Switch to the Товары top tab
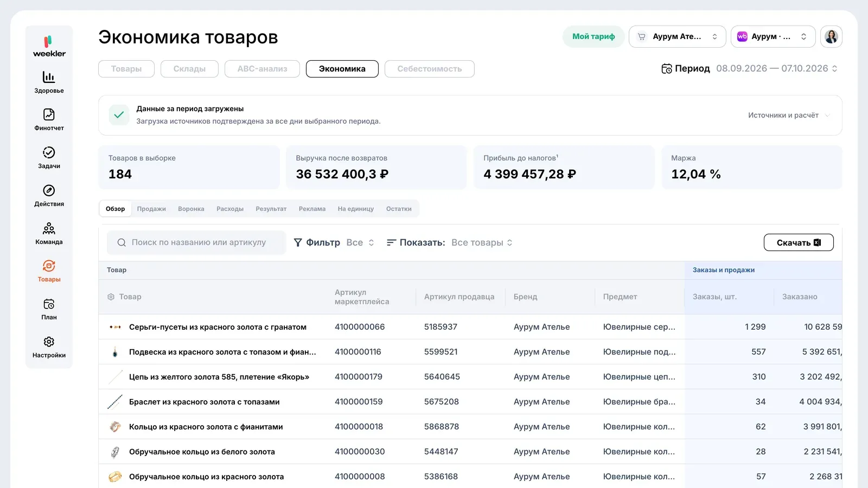This screenshot has height=488, width=868. (126, 69)
